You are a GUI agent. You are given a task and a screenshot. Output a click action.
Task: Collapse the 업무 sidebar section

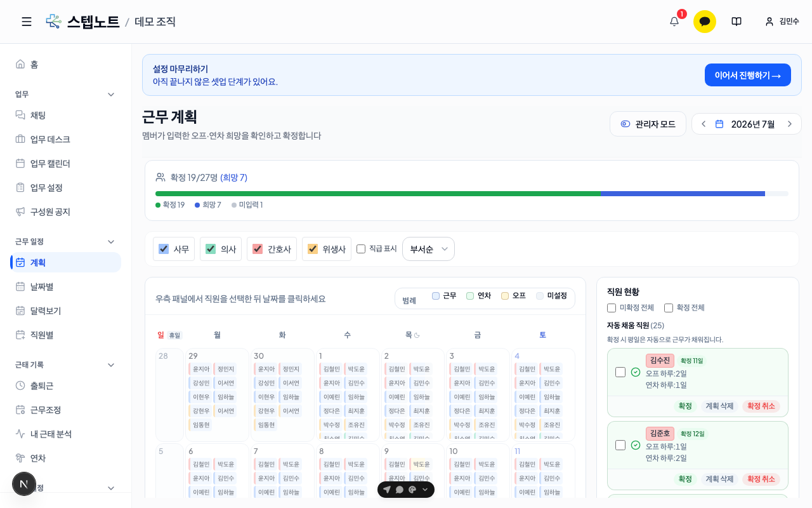111,94
